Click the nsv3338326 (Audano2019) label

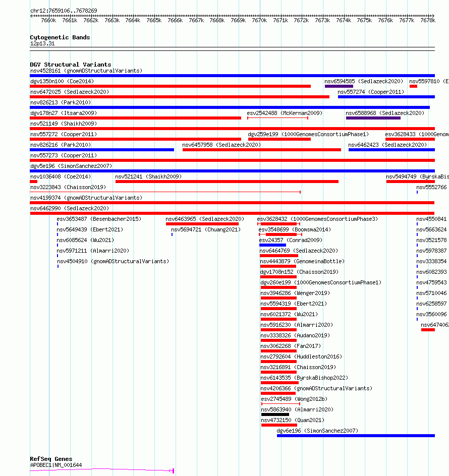(x=295, y=336)
